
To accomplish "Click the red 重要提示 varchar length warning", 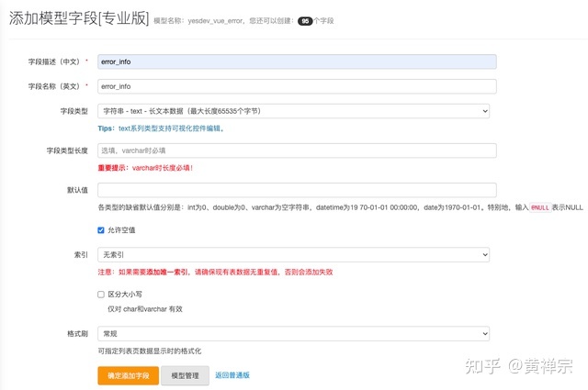I will click(145, 168).
